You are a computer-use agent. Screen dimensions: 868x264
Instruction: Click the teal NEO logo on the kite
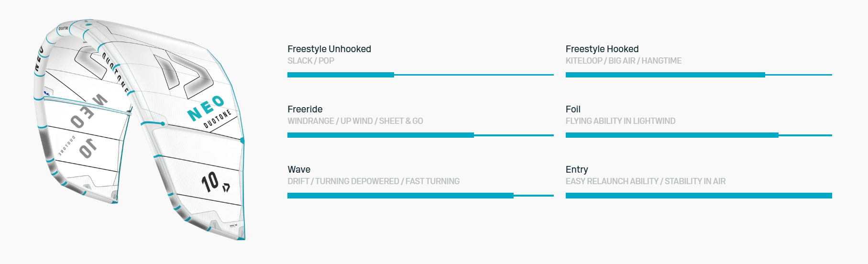tap(206, 108)
